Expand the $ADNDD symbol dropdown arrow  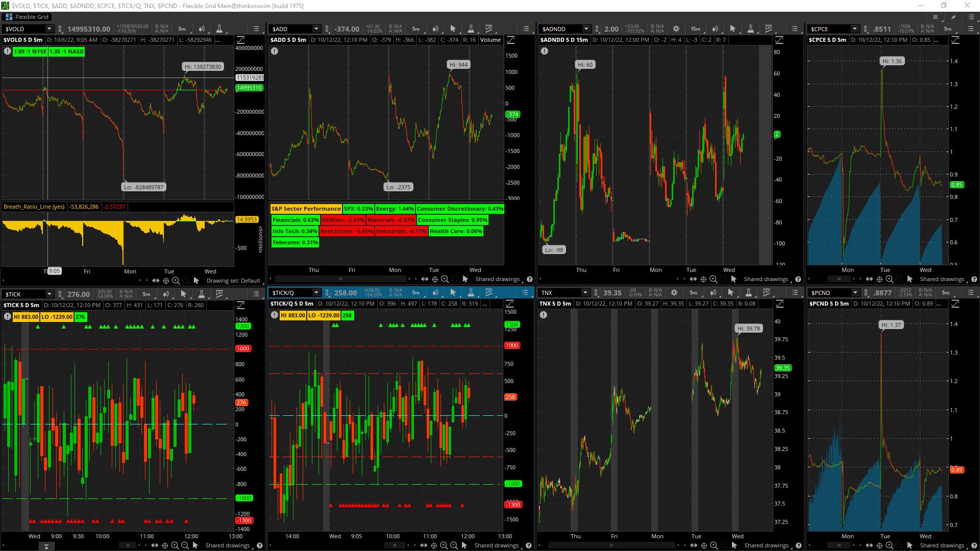(x=586, y=29)
